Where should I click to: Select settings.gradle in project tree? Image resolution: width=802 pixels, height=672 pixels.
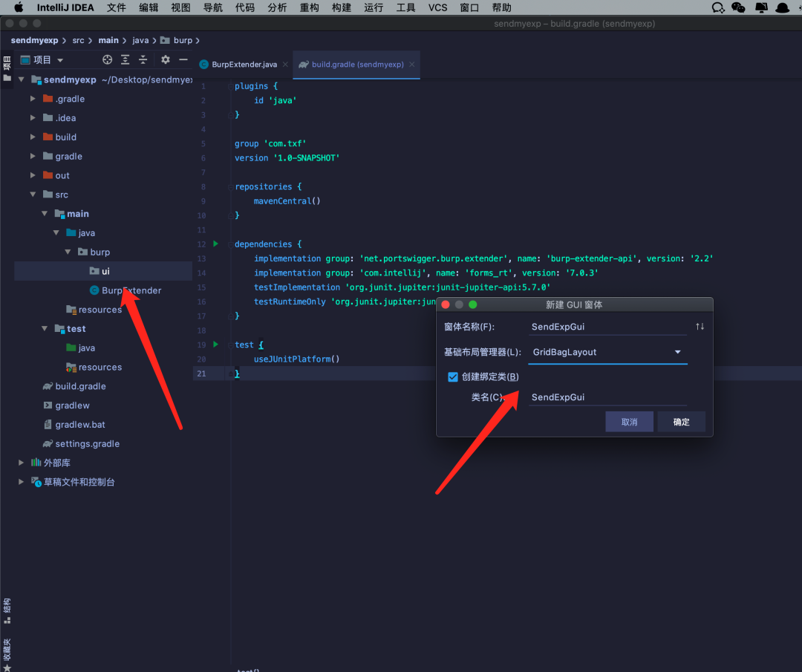click(x=82, y=444)
